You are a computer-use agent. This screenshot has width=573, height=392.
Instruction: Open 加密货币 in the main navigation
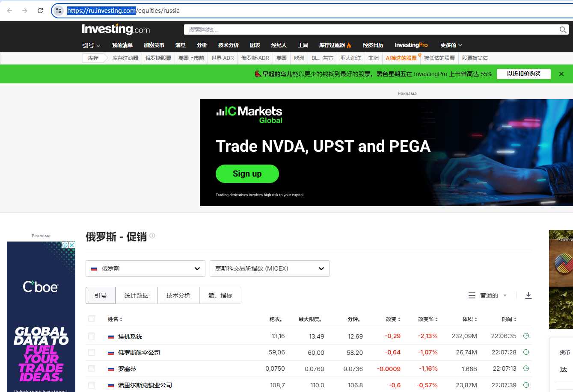coord(154,45)
